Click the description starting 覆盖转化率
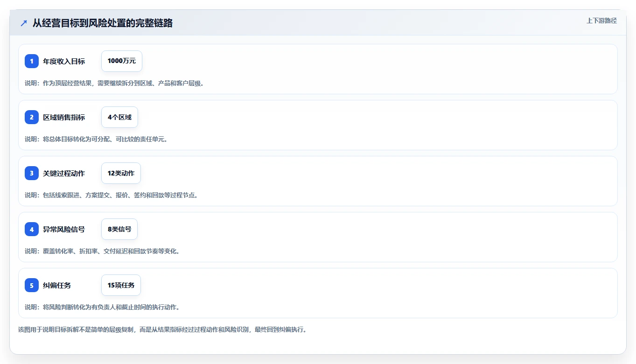This screenshot has height=364, width=636. [102, 251]
